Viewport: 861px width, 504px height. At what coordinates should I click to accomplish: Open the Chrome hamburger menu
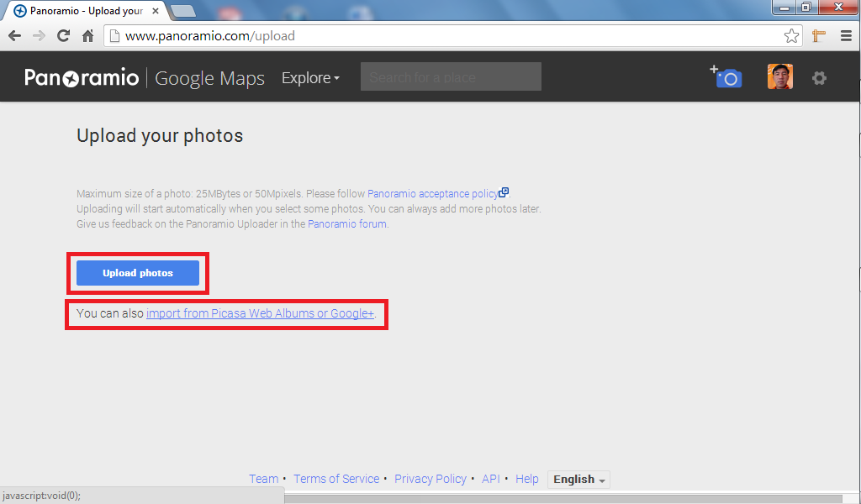coord(846,36)
